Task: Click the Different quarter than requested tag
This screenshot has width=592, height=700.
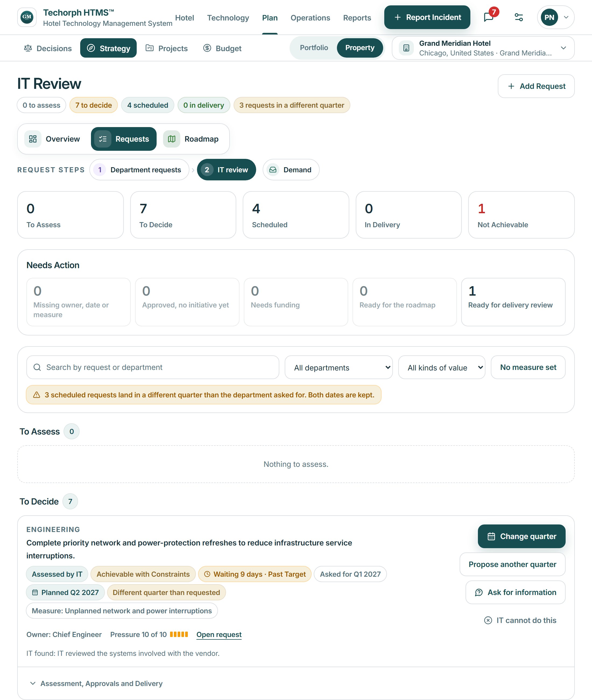Action: tap(166, 593)
